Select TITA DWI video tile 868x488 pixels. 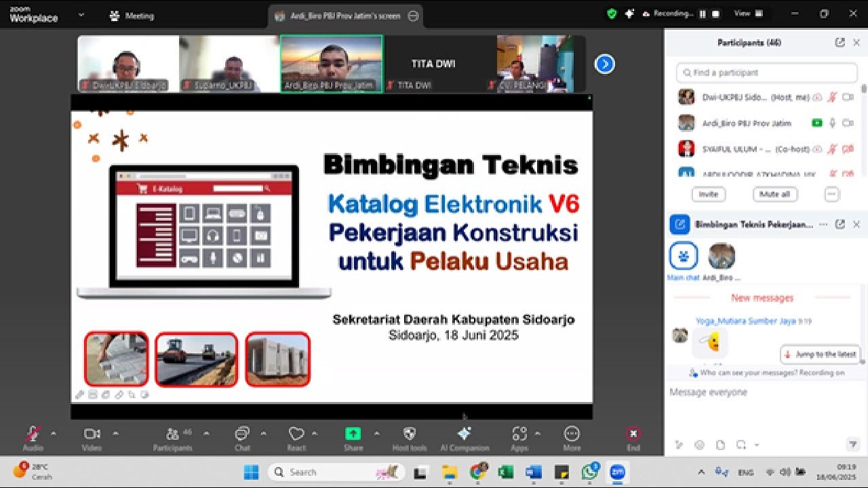click(433, 64)
